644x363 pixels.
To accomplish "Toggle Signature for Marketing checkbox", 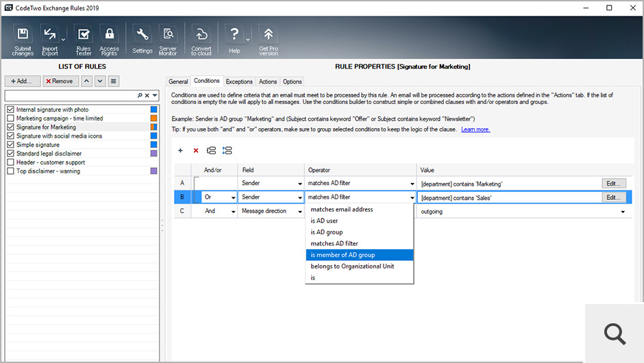I will click(11, 127).
